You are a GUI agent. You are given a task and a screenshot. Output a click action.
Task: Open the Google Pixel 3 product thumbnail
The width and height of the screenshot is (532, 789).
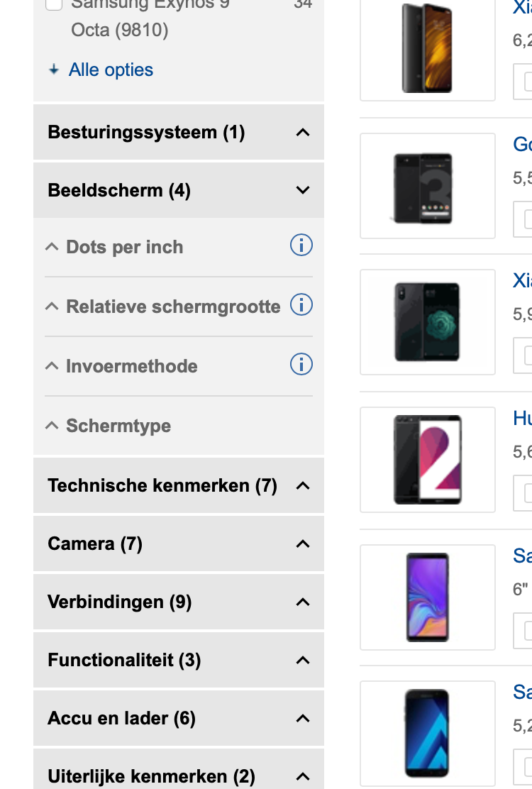(x=427, y=186)
